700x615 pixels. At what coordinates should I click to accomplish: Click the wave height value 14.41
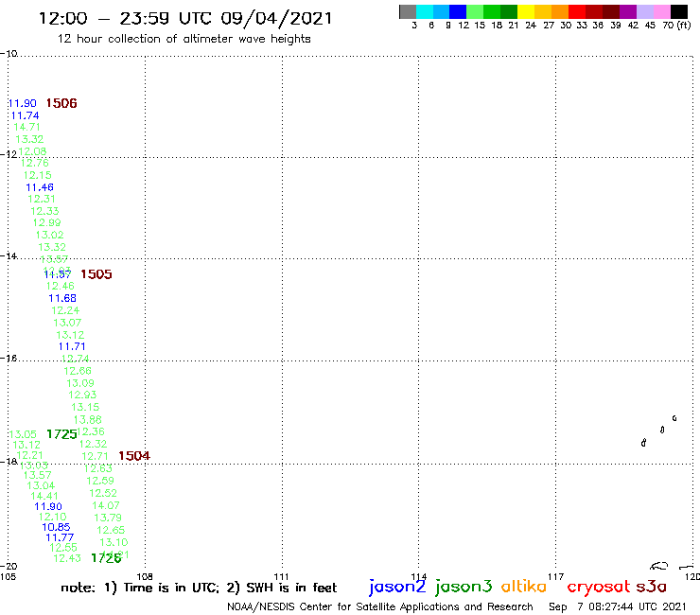44,496
